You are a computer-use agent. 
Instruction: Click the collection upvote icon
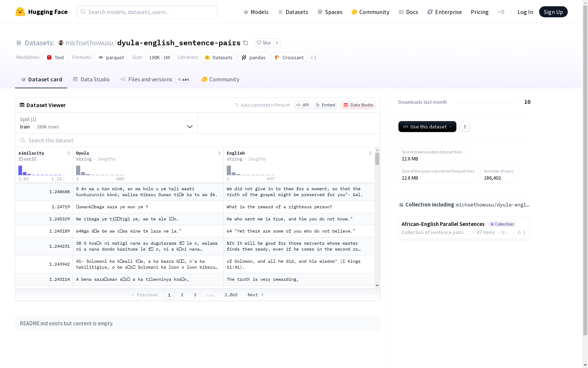tap(519, 232)
